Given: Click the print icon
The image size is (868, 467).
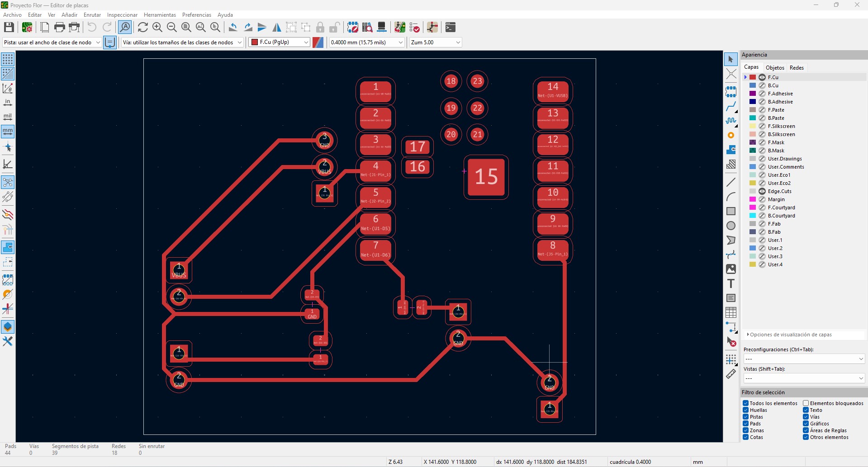Looking at the screenshot, I should coord(59,27).
